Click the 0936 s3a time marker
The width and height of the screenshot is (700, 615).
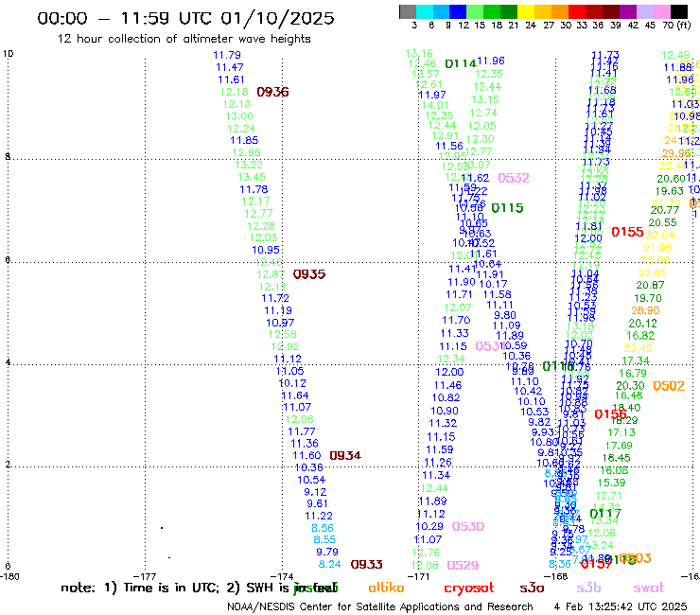tap(272, 92)
